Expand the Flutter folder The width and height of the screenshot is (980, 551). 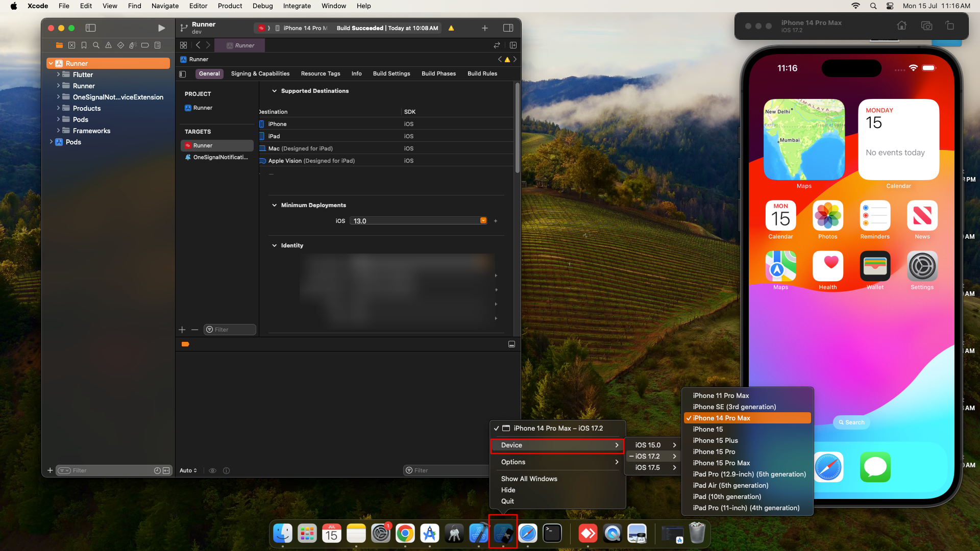[58, 74]
